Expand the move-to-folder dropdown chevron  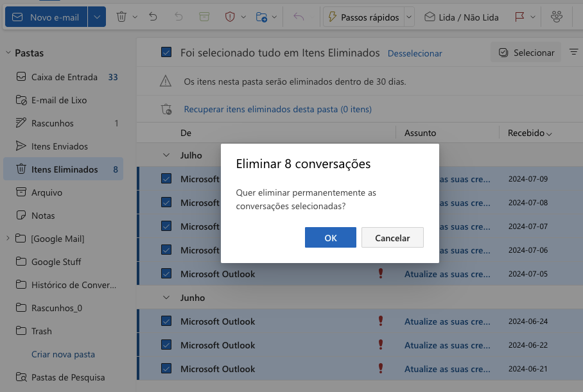274,17
